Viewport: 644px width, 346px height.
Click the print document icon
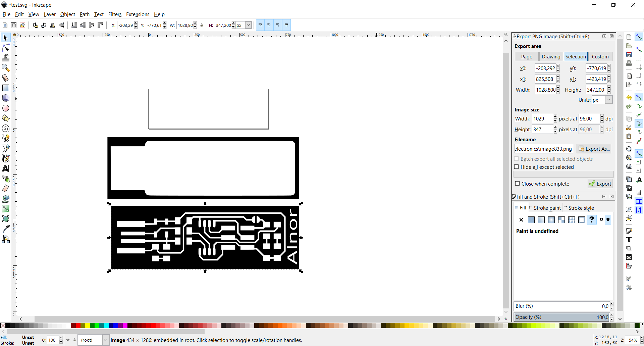coord(629,63)
